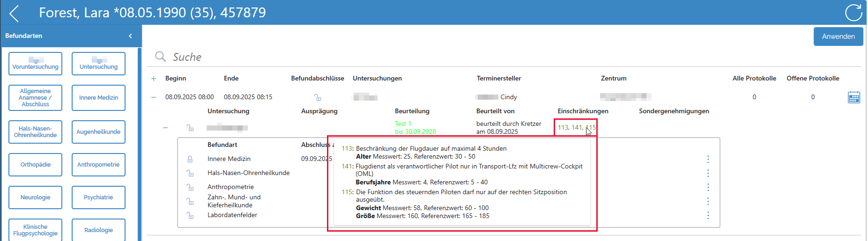Click patient title Forest, Lara

click(x=152, y=13)
